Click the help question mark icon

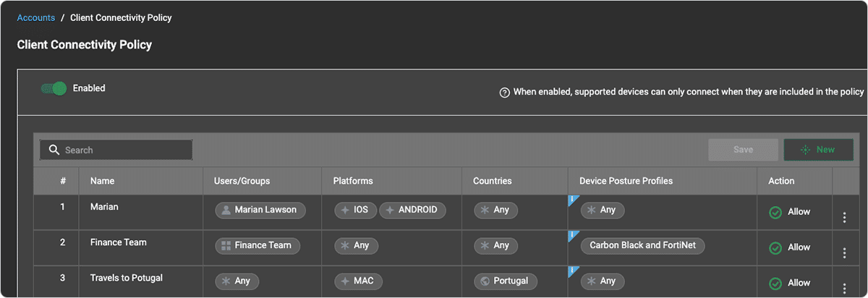[x=505, y=93]
